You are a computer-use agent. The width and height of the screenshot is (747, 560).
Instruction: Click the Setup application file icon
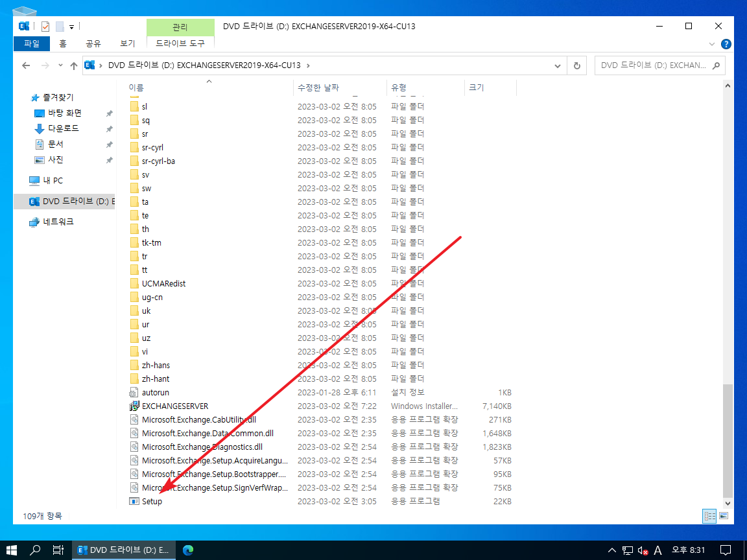pos(134,502)
